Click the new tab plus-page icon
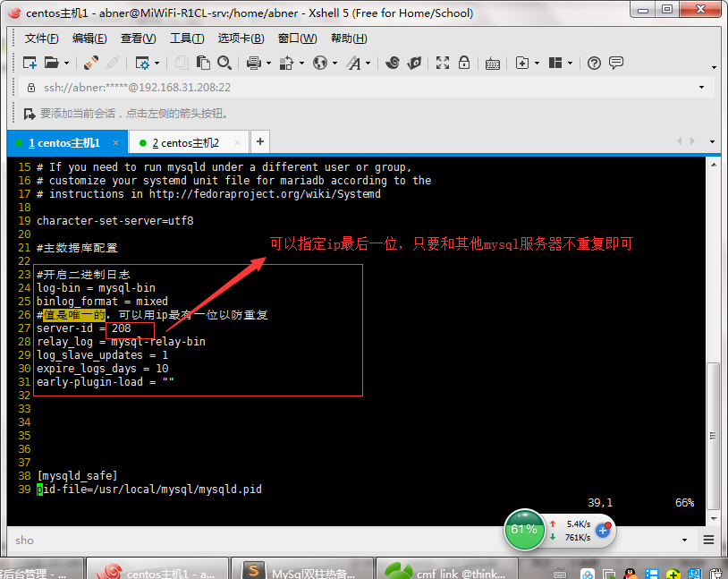This screenshot has width=728, height=579. 522,63
